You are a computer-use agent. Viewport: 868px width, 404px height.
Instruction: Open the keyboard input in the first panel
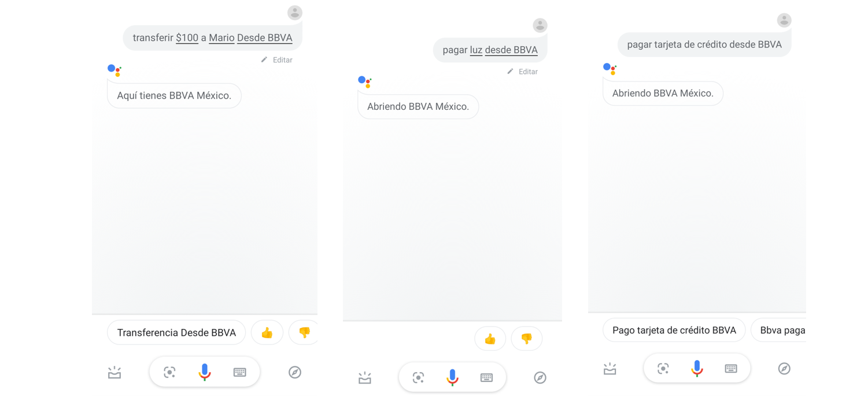[x=240, y=372]
